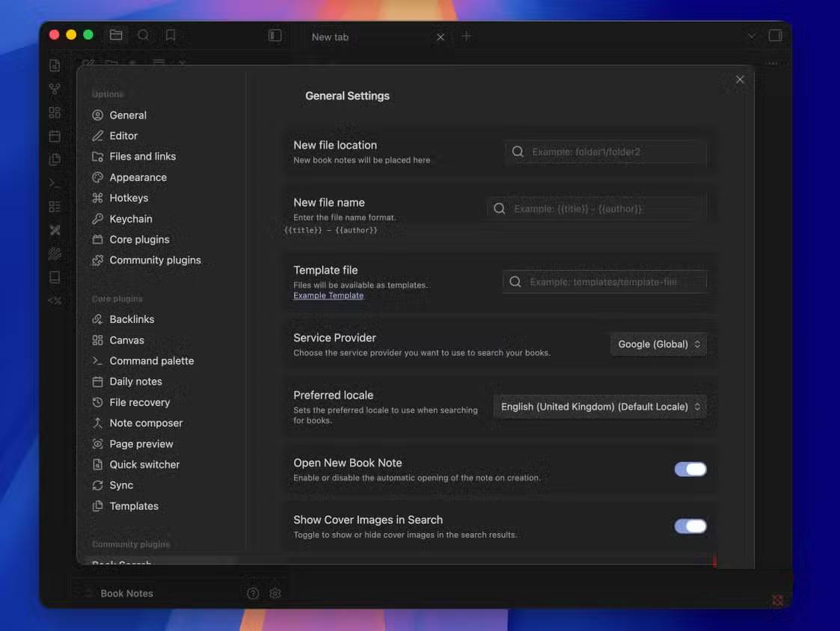
Task: Click the settings gear icon beside Book Notes
Action: point(275,593)
